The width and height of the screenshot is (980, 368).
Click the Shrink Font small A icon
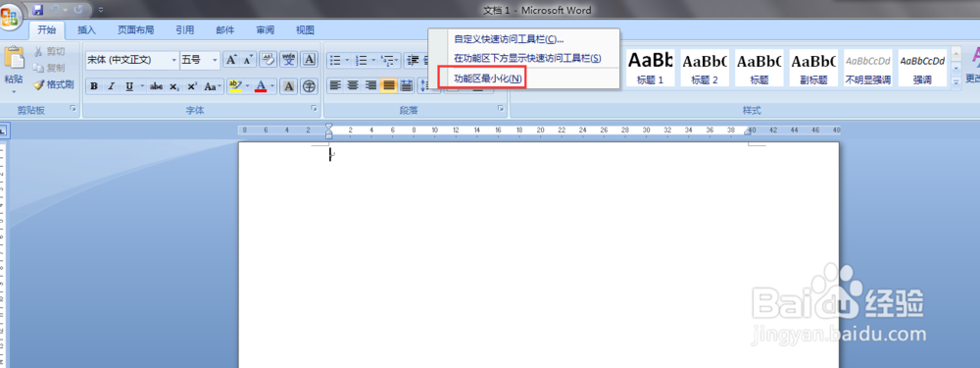248,60
